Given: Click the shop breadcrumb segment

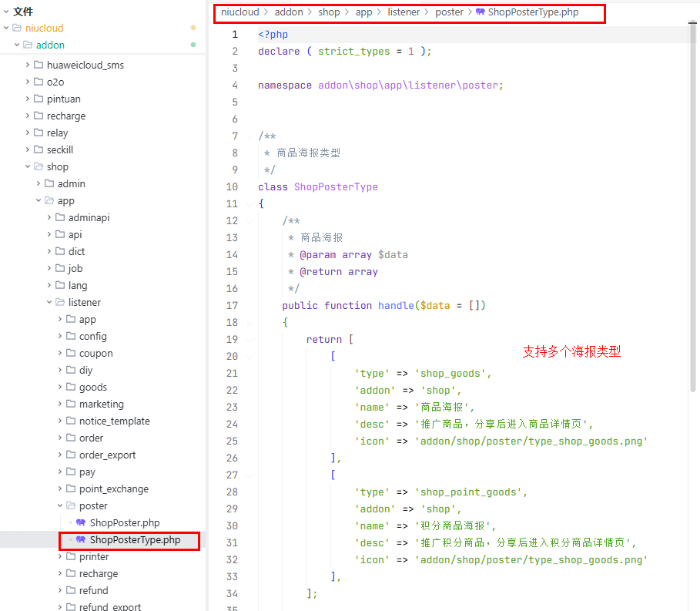Looking at the screenshot, I should pyautogui.click(x=329, y=12).
